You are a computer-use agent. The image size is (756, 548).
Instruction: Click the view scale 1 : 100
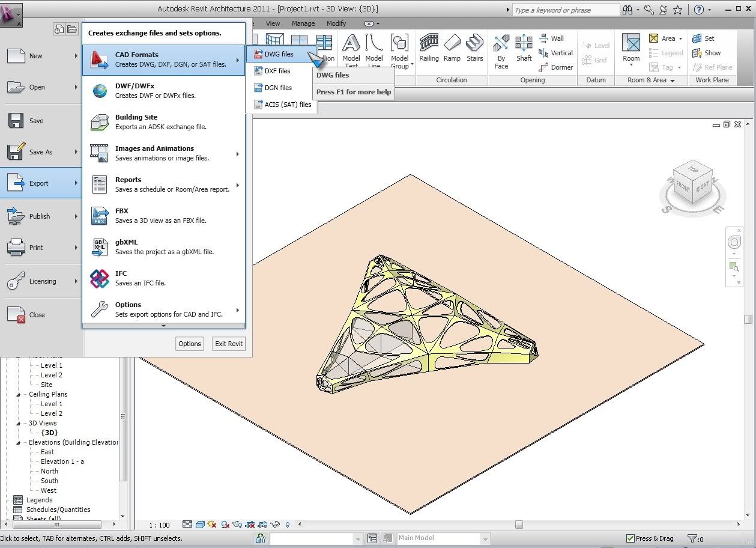click(159, 525)
